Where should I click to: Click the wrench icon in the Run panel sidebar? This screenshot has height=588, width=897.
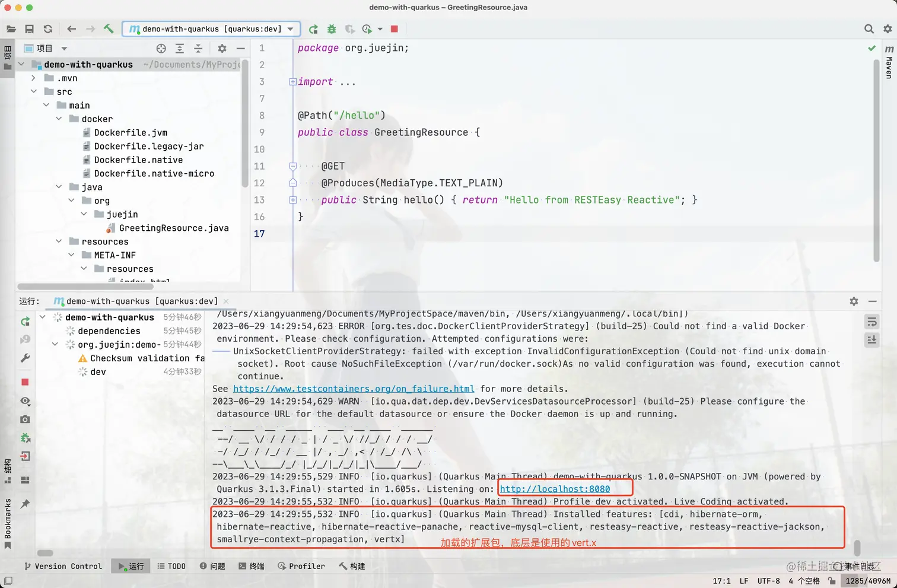click(25, 358)
